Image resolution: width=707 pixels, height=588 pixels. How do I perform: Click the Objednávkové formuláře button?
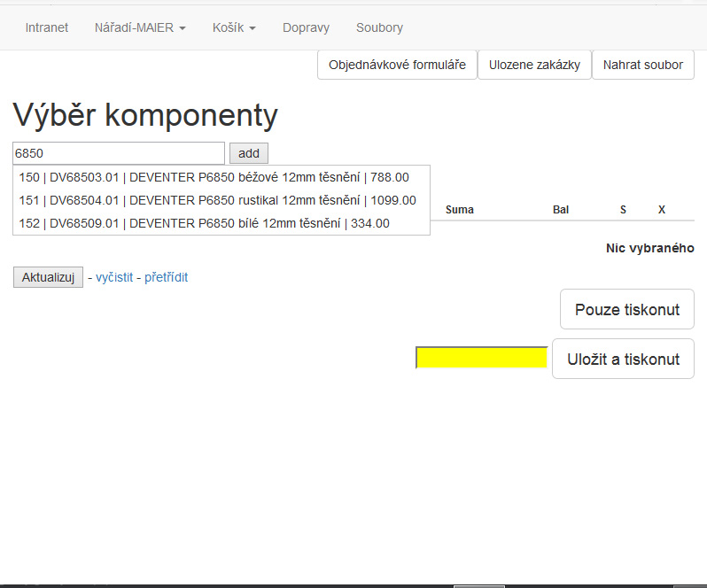pos(397,65)
